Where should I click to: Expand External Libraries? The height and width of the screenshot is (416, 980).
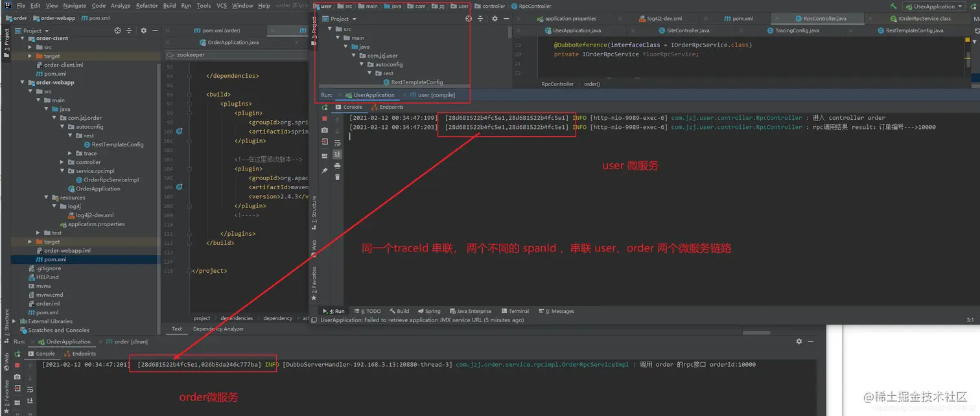tap(15, 321)
